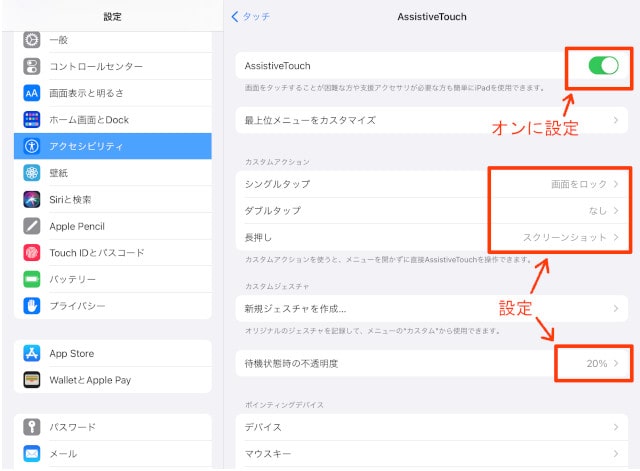The image size is (640, 471).
Task: Open ダブルタップ action chevron
Action: tap(616, 211)
